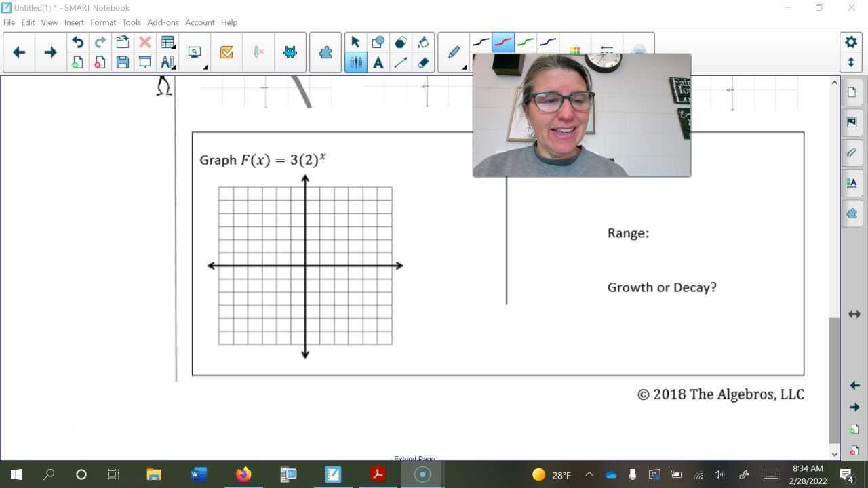868x488 pixels.
Task: Open Firefox from the taskbar
Action: pyautogui.click(x=243, y=474)
